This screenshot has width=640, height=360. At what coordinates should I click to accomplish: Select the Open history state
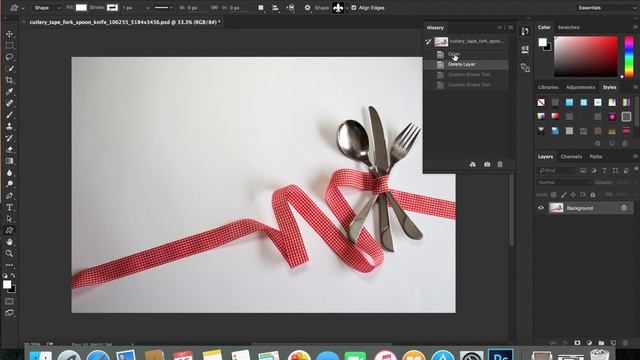click(x=466, y=54)
